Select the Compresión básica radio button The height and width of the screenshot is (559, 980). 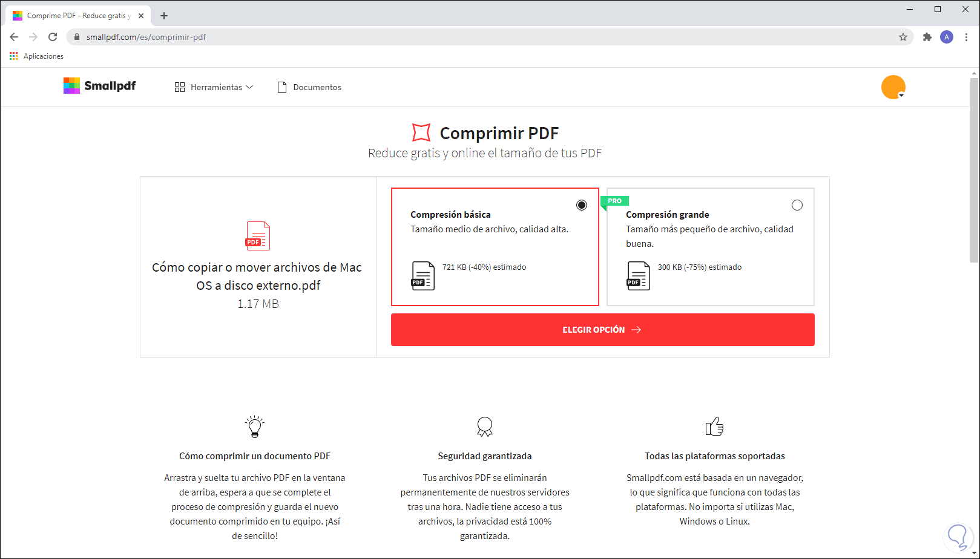[x=582, y=205]
